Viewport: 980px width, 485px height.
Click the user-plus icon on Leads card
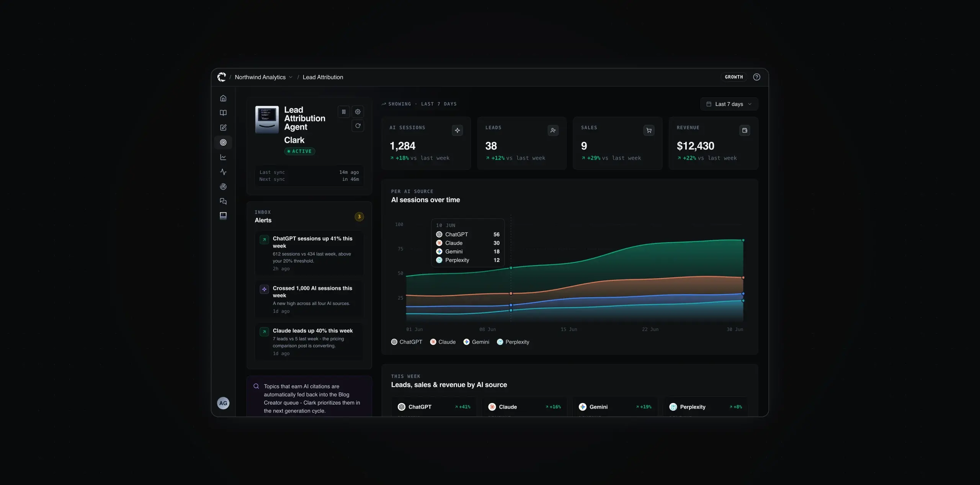tap(553, 131)
